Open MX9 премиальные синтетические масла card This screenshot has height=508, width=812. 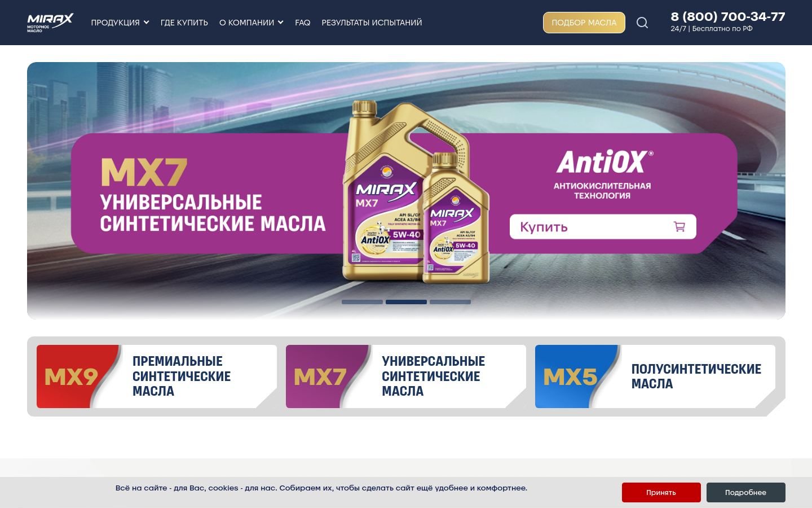(x=157, y=376)
